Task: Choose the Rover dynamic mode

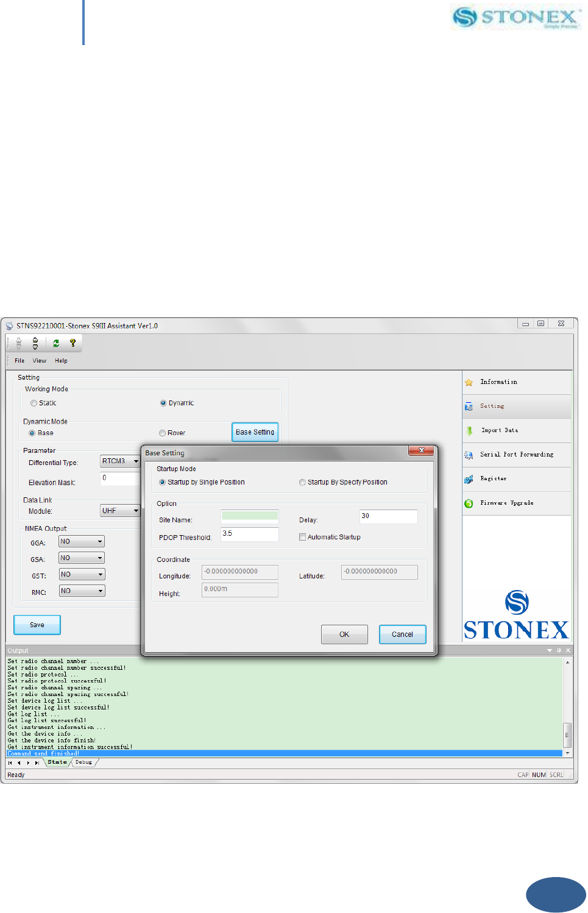Action: tap(162, 433)
